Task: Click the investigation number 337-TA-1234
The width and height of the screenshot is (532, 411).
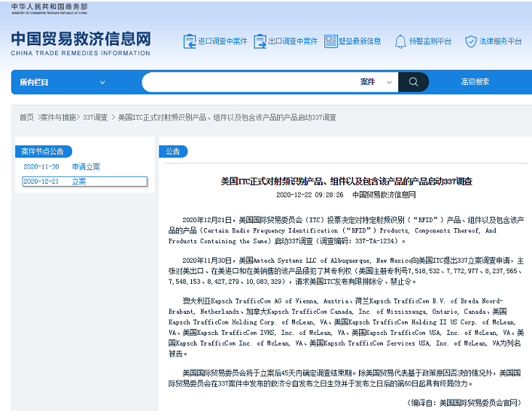Action: point(376,241)
